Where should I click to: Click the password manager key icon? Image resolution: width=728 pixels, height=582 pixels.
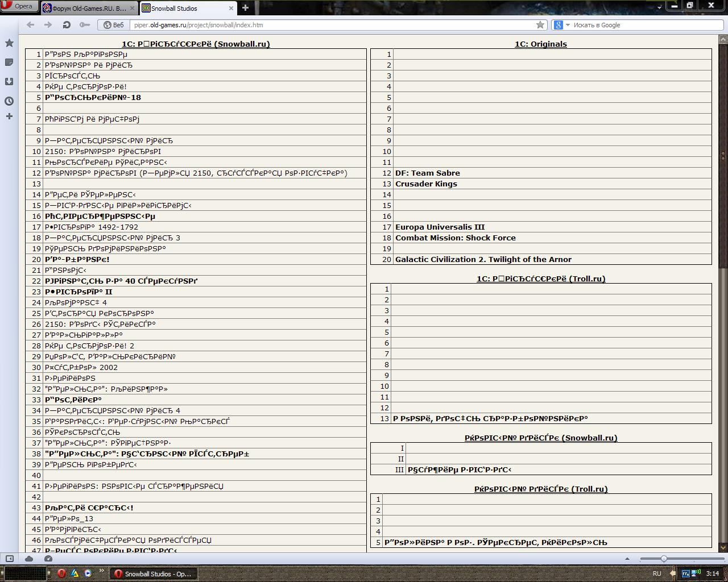coord(85,25)
